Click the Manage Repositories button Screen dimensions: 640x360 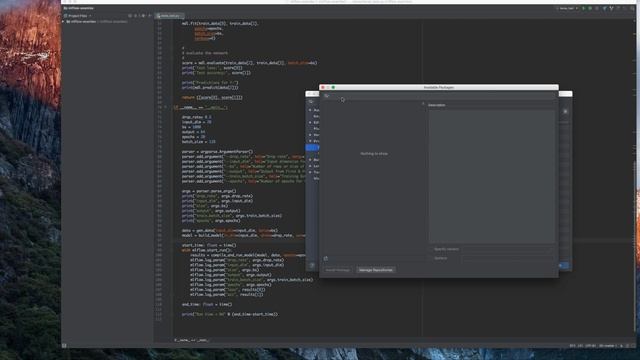click(376, 270)
